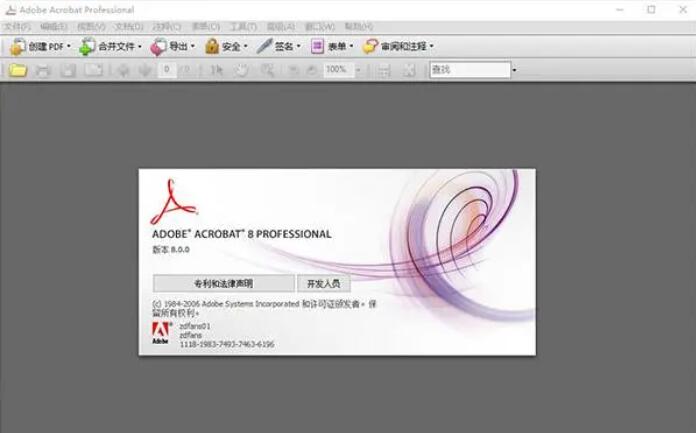Open the 导出 task dropdown

[x=172, y=46]
